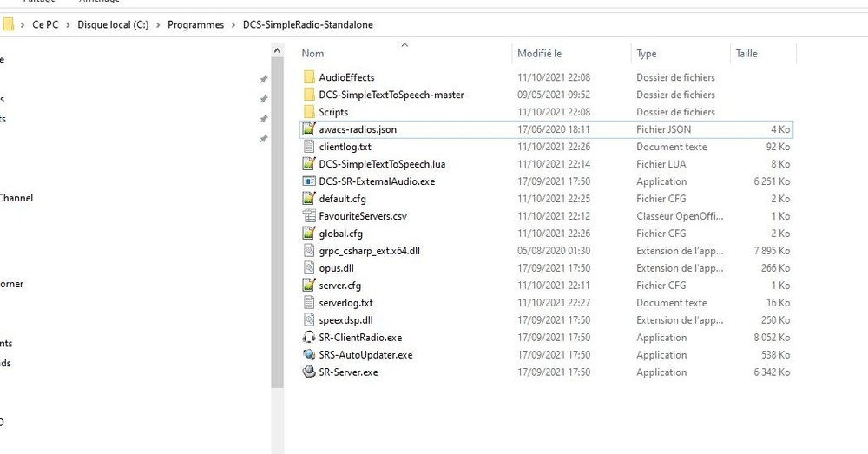Viewport: 868px width, 454px height.
Task: Select the awacs-radios.json file icon
Action: pyautogui.click(x=309, y=129)
